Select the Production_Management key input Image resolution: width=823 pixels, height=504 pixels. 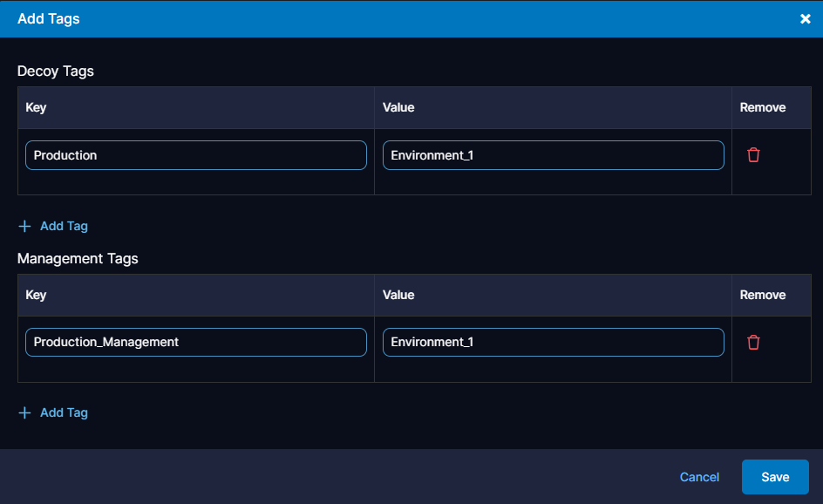point(195,343)
